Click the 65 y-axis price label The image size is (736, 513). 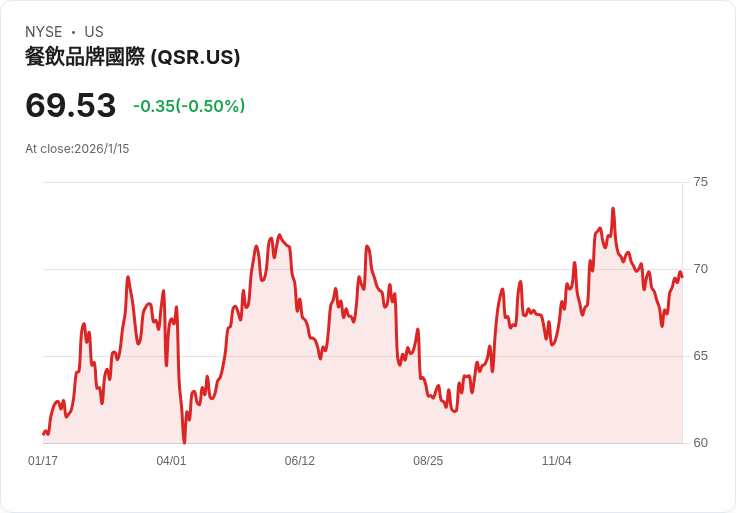(x=701, y=356)
